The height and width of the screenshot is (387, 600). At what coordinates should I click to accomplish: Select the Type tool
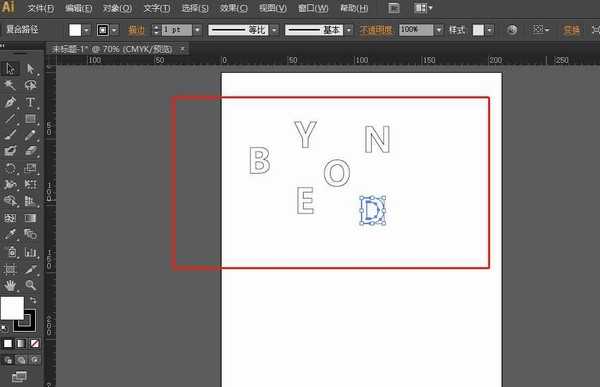pos(30,102)
